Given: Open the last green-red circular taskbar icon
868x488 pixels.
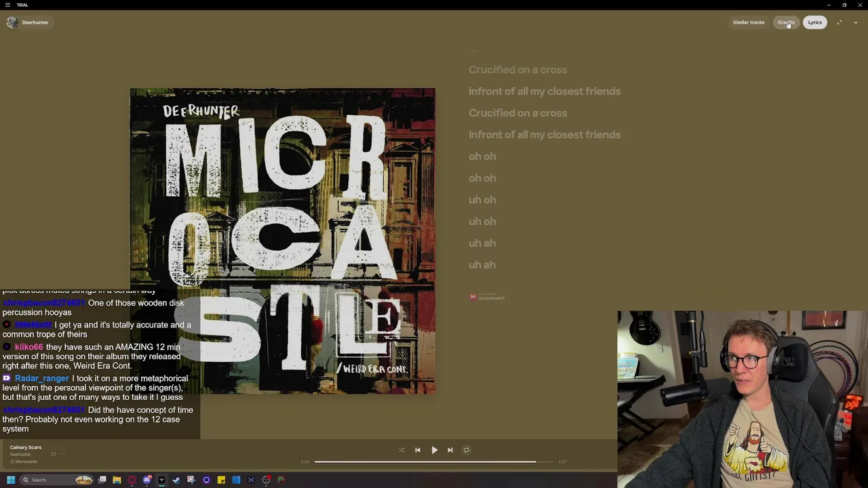Looking at the screenshot, I should [281, 480].
